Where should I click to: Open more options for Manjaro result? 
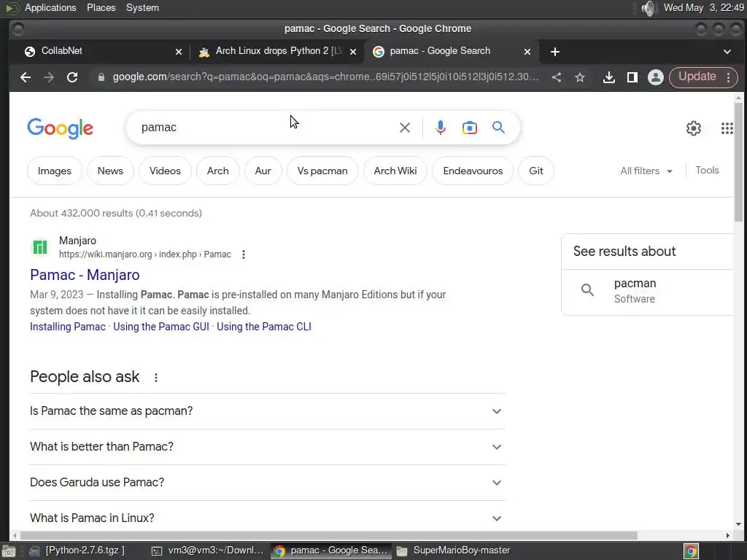244,254
